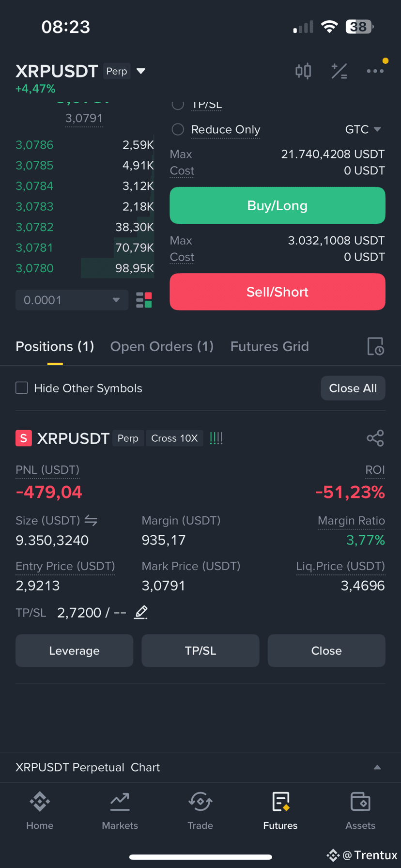
Task: Open the order history icon beside Futures Grid
Action: 375,346
